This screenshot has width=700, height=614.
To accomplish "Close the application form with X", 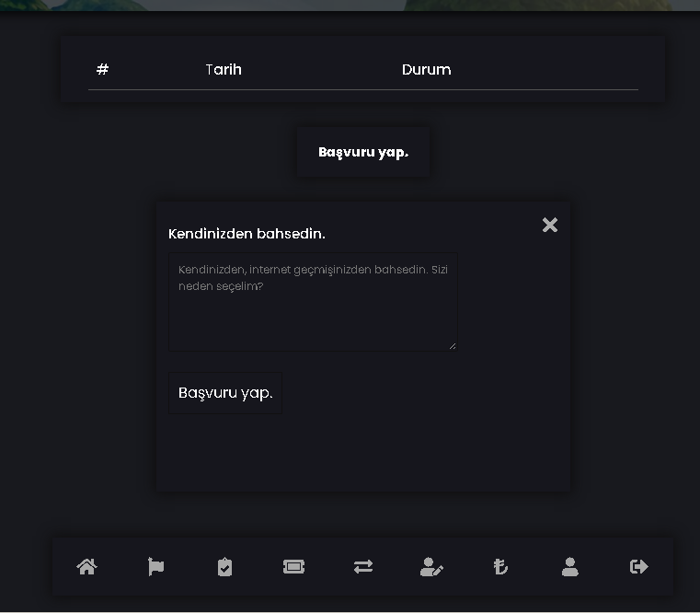I will (550, 225).
